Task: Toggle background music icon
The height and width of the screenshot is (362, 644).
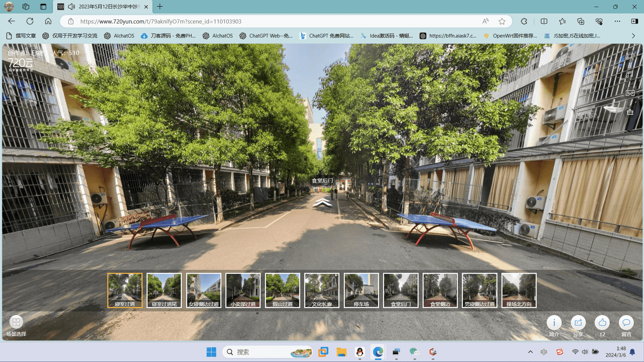Action: click(x=630, y=74)
